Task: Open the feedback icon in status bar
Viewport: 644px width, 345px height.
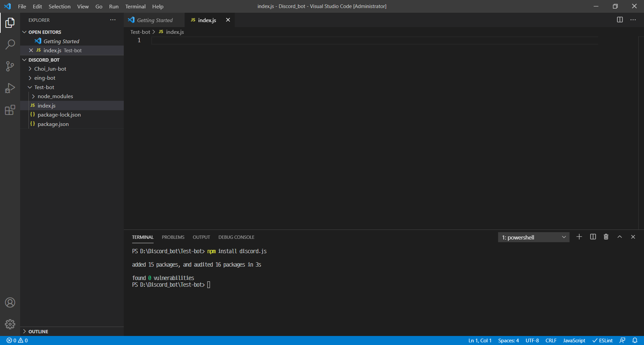Action: (x=622, y=340)
